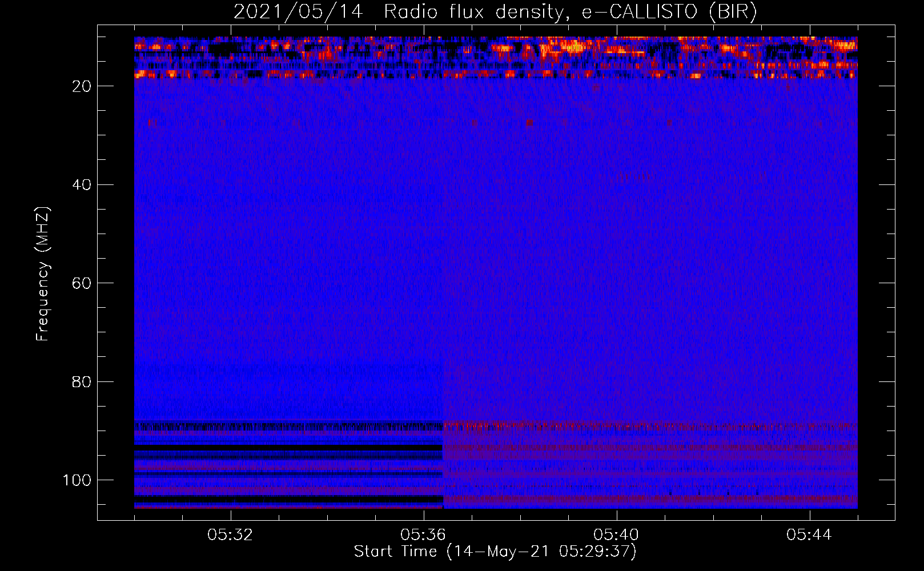The width and height of the screenshot is (924, 571).
Task: Click the 05:40 time tick label
Action: (616, 535)
